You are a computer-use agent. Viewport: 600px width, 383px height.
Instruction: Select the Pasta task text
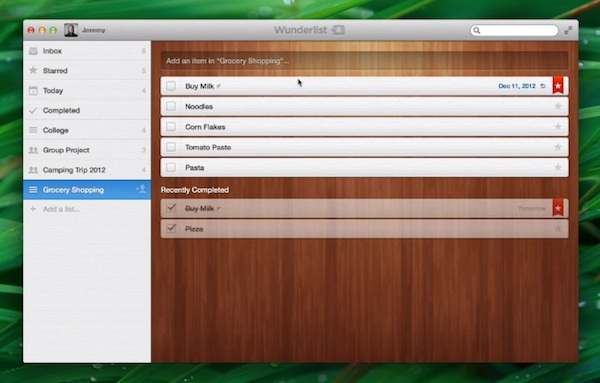195,168
